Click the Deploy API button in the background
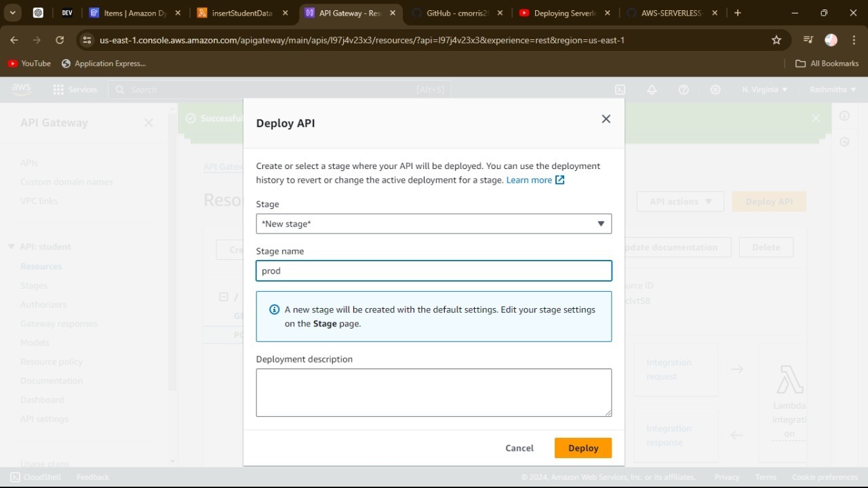Viewport: 868px width, 488px height. click(769, 202)
